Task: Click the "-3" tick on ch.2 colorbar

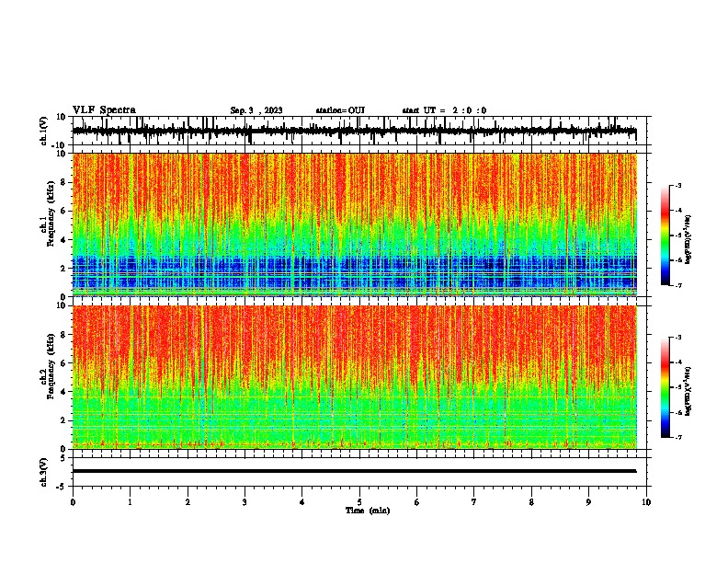Action: click(x=677, y=338)
